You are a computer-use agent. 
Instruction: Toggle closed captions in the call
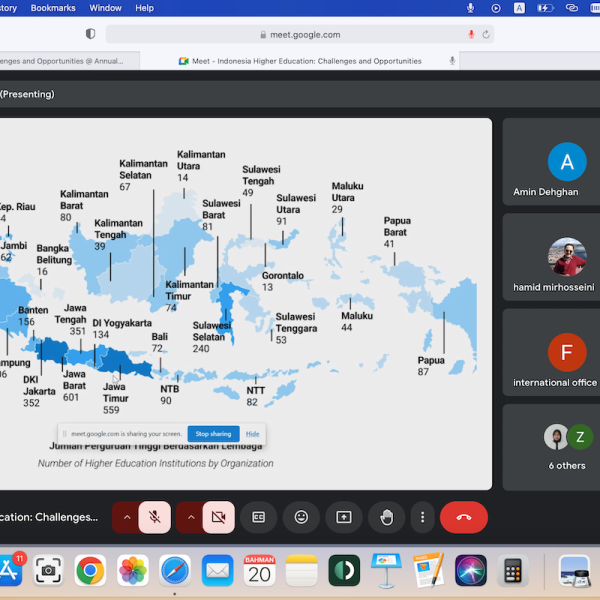click(258, 517)
